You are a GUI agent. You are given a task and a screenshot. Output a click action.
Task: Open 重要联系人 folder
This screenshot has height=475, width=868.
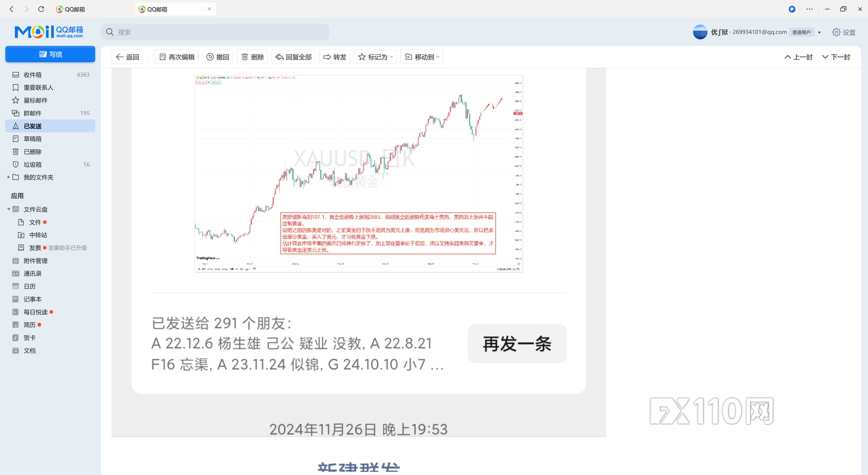click(50, 87)
